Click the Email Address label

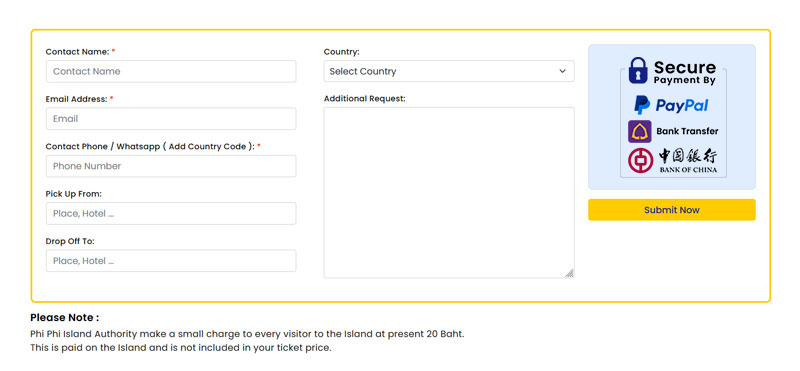[77, 99]
